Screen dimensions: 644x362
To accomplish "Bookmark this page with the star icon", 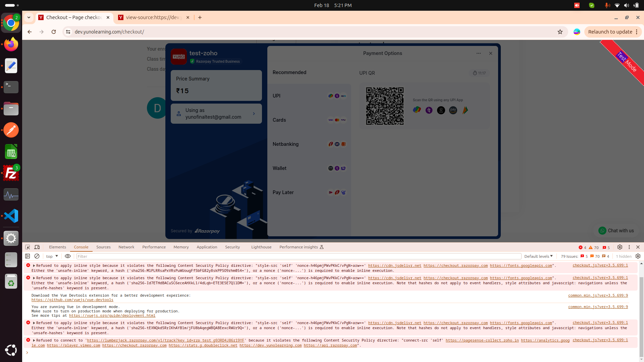I will point(560,32).
